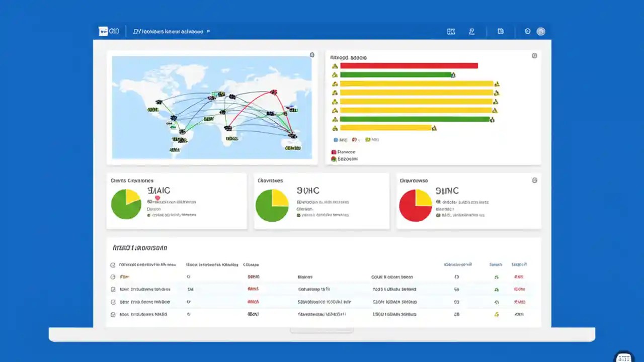The height and width of the screenshot is (362, 644).
Task: Click the green status icon on the second chart row
Action: coord(452,74)
